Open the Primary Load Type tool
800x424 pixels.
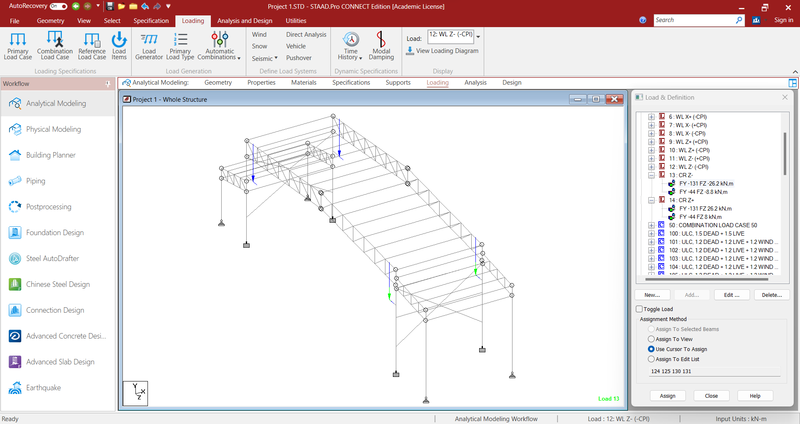180,46
